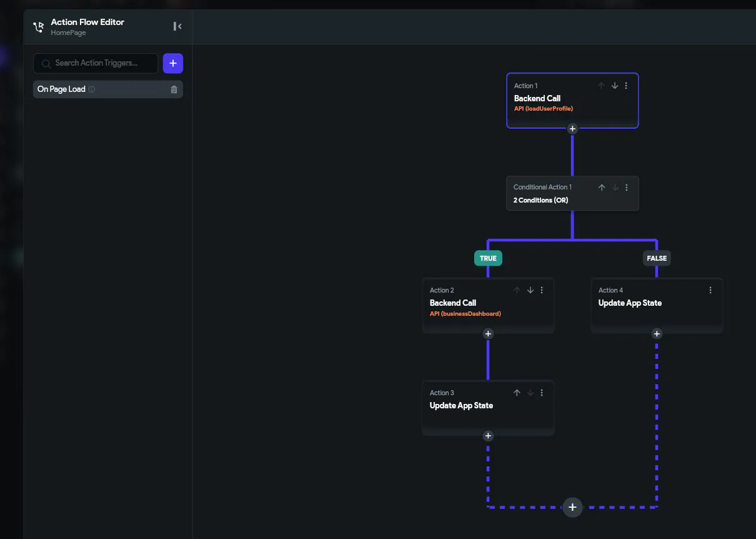Move Action 1 down with arrow
This screenshot has width=756, height=539.
[615, 86]
